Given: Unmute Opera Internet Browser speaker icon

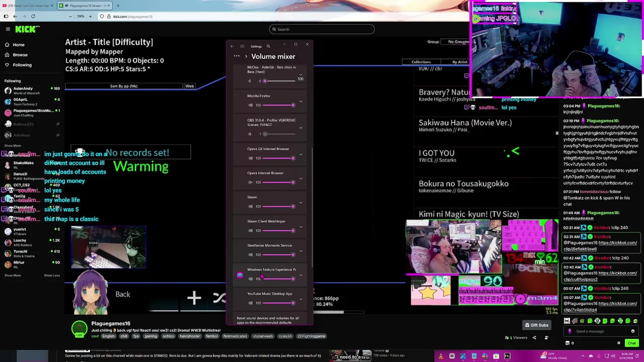Looking at the screenshot, I should click(251, 182).
